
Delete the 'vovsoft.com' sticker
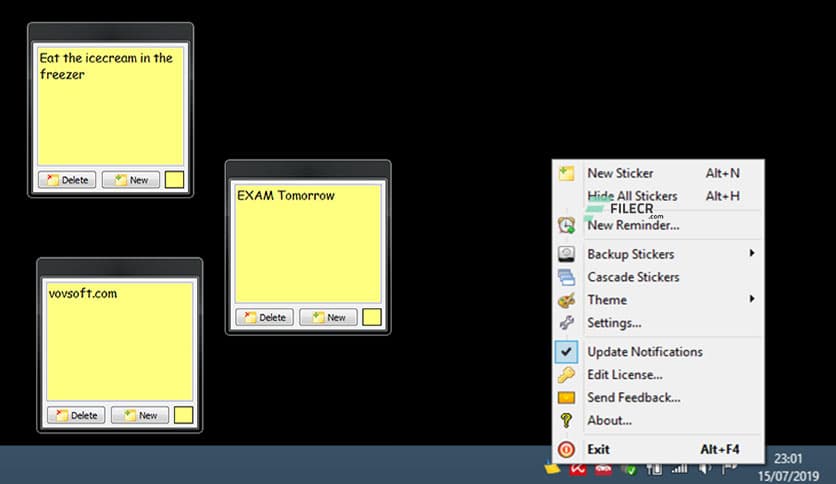pos(76,415)
